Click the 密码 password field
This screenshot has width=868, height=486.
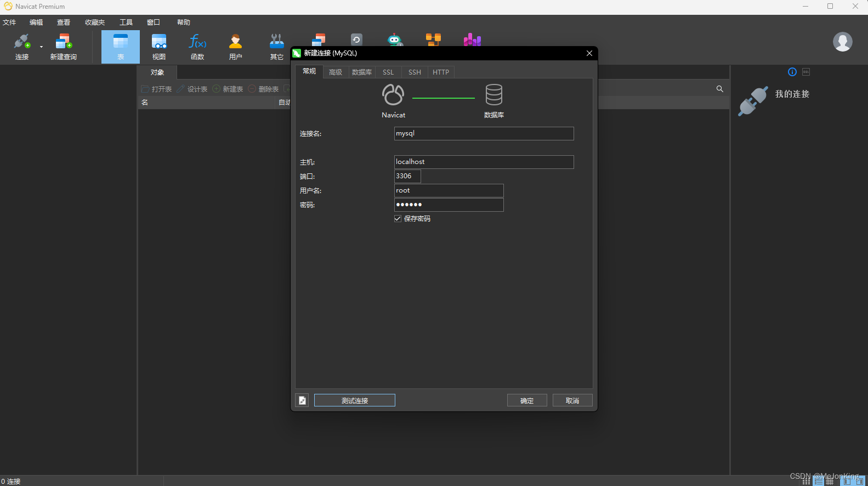[449, 205]
